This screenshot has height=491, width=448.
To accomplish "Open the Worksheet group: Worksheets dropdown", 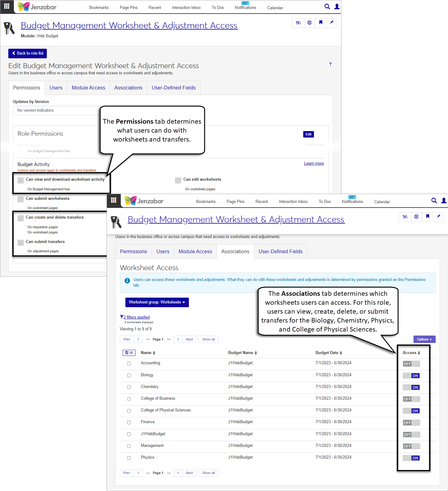I will tap(157, 302).
